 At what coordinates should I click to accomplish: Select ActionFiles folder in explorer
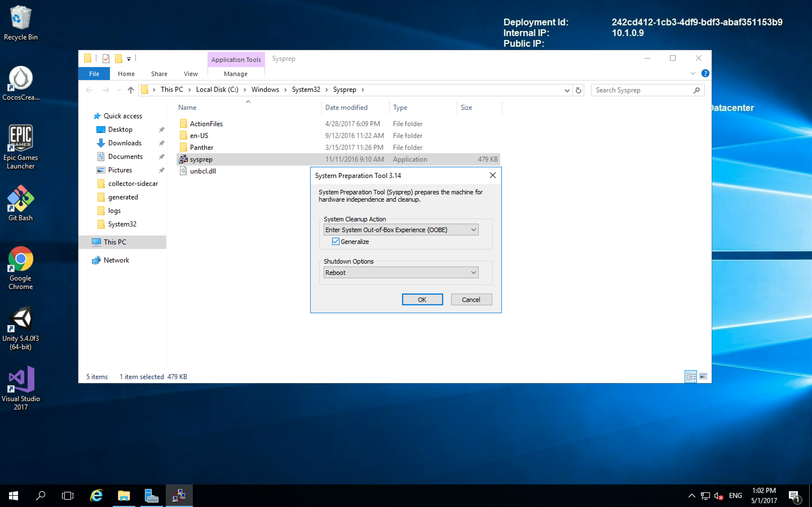tap(206, 123)
